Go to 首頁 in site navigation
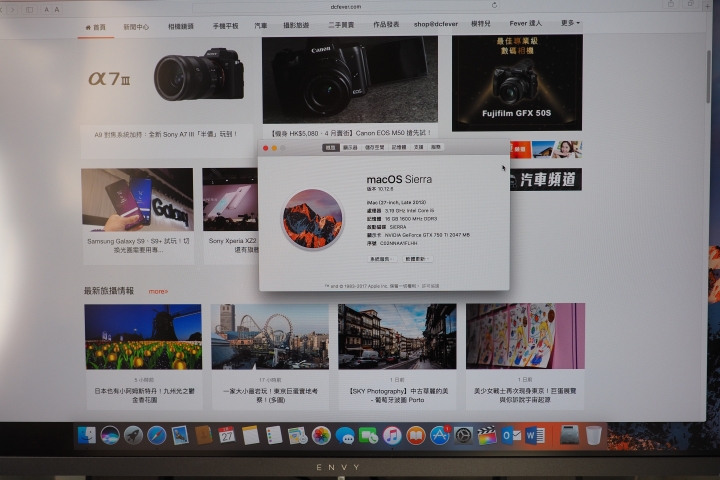This screenshot has height=480, width=720. 96,27
